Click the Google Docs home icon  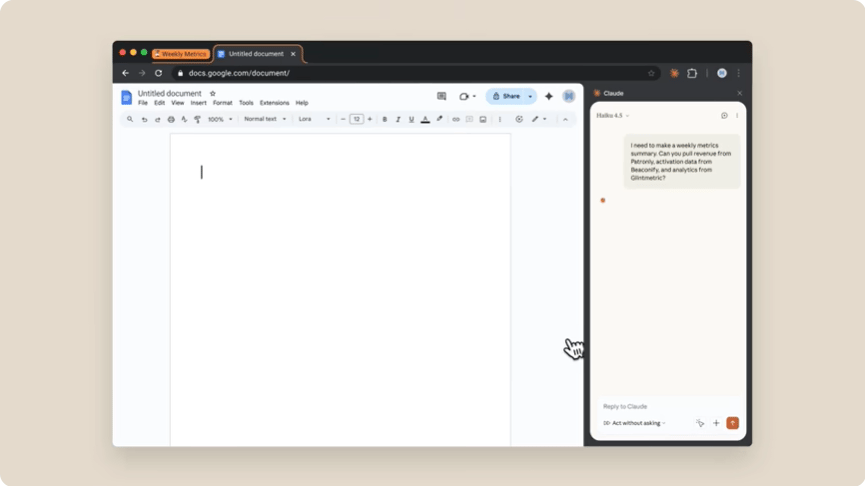126,97
